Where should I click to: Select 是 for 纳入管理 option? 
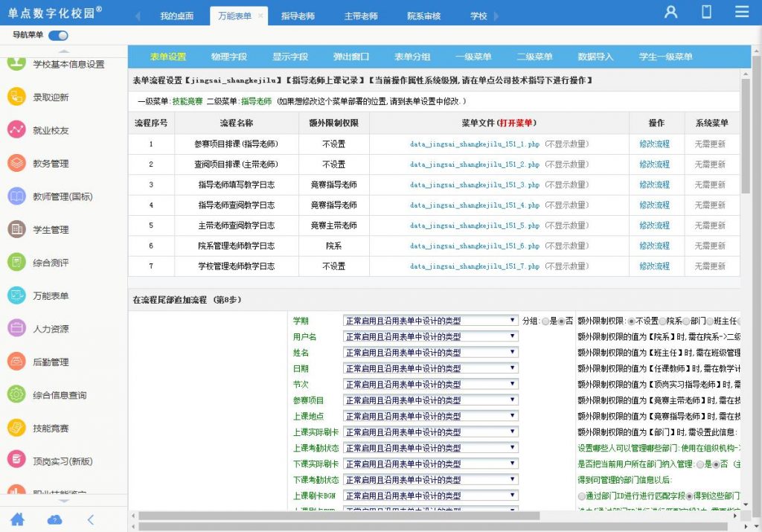pos(700,464)
